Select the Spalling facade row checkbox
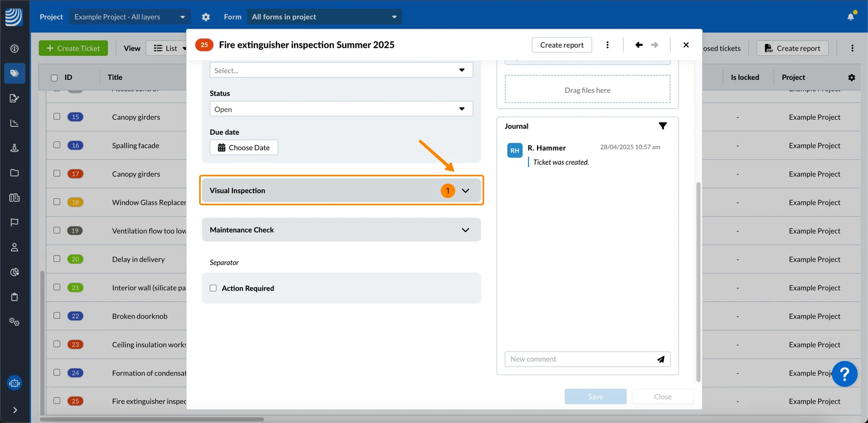This screenshot has width=868, height=423. pos(56,145)
